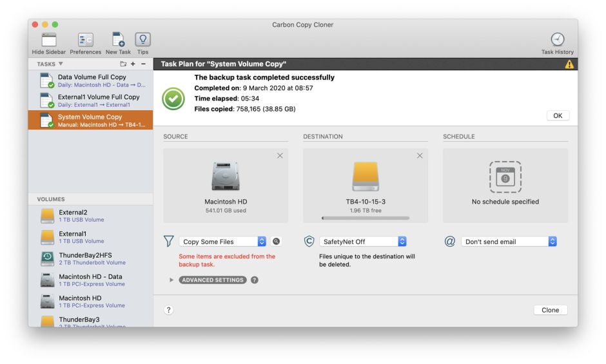This screenshot has width=606, height=364.
Task: Click the yellow warning triangle icon
Action: tap(569, 64)
